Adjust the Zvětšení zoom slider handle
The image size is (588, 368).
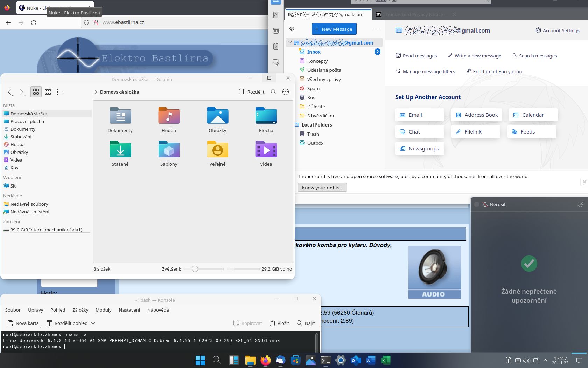(x=195, y=269)
